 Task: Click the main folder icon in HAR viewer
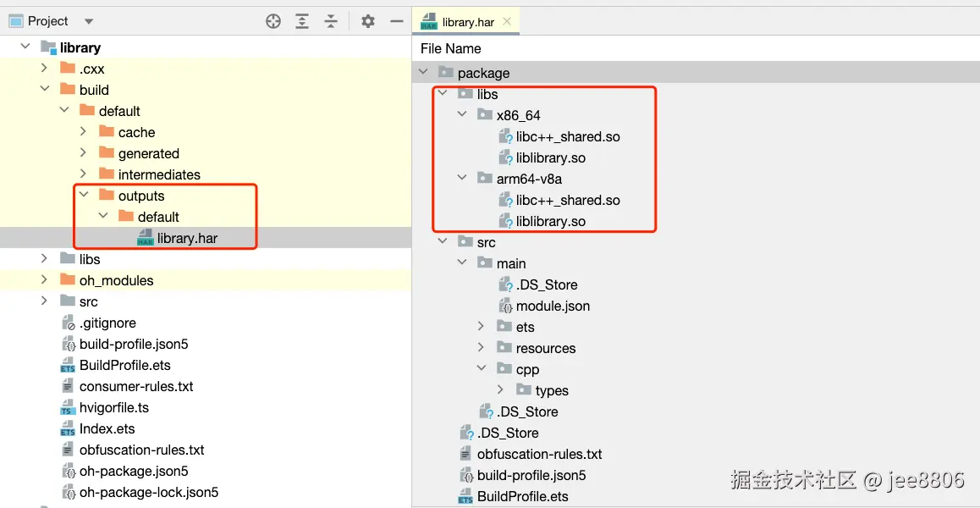(485, 262)
